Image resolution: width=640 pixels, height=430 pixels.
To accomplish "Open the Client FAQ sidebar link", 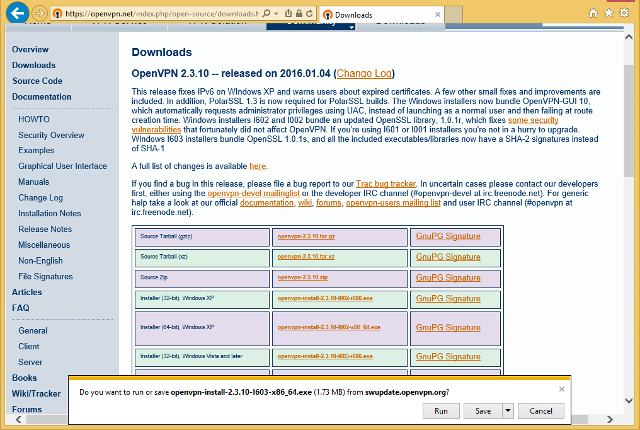I will coord(29,346).
